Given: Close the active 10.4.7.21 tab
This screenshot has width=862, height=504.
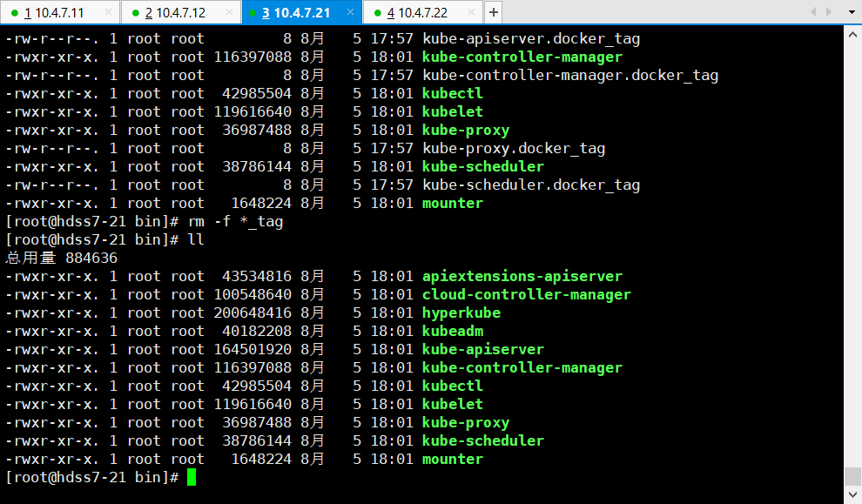Looking at the screenshot, I should (349, 13).
